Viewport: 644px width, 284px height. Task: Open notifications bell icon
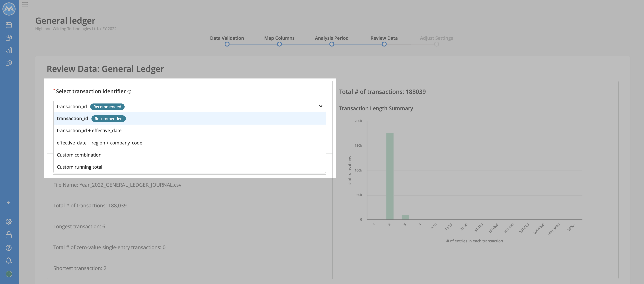(9, 261)
